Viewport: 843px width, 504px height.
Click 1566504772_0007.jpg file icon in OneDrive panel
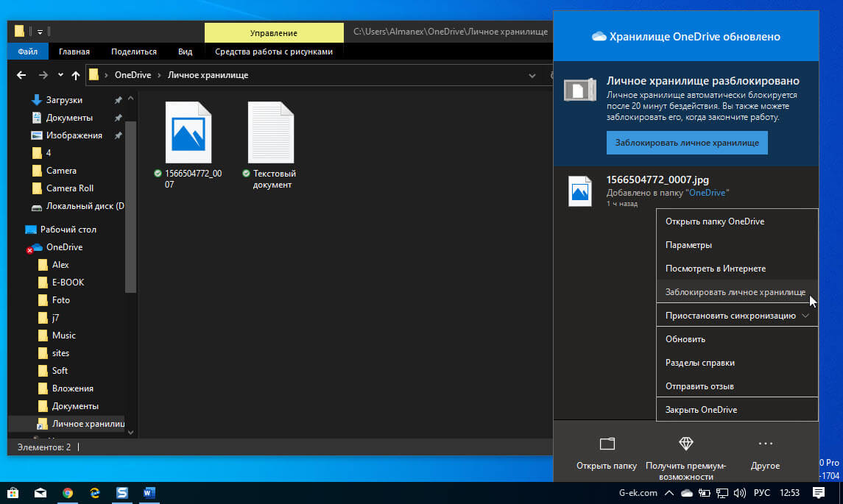click(x=580, y=191)
